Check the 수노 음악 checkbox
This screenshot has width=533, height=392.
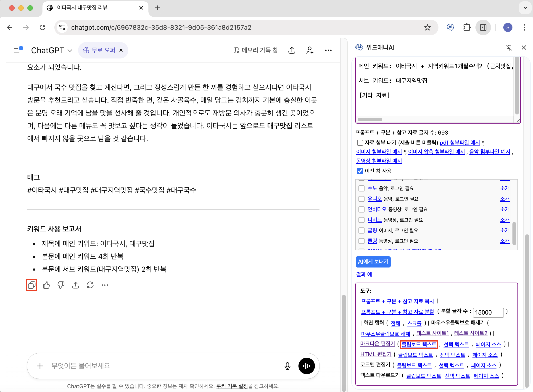[x=361, y=188]
